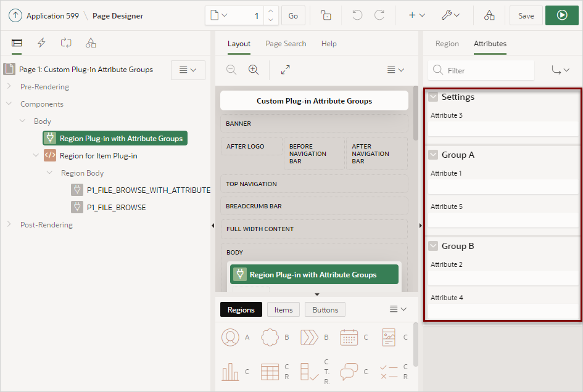Image resolution: width=583 pixels, height=392 pixels.
Task: Open the Go to Group dropdown
Action: coord(561,70)
